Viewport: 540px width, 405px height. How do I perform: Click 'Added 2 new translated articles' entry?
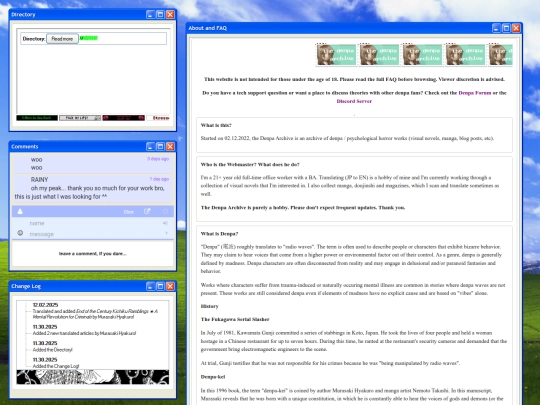84,333
